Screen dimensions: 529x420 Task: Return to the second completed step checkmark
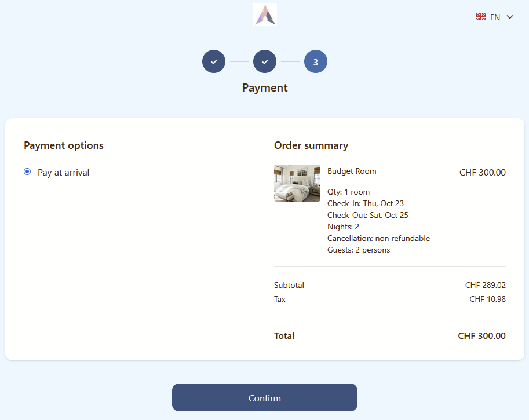click(x=265, y=61)
